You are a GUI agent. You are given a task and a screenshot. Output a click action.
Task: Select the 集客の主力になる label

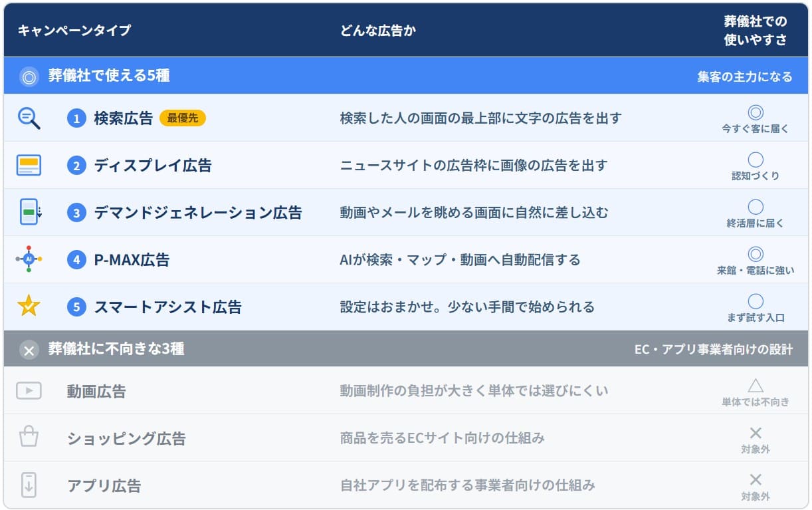745,76
